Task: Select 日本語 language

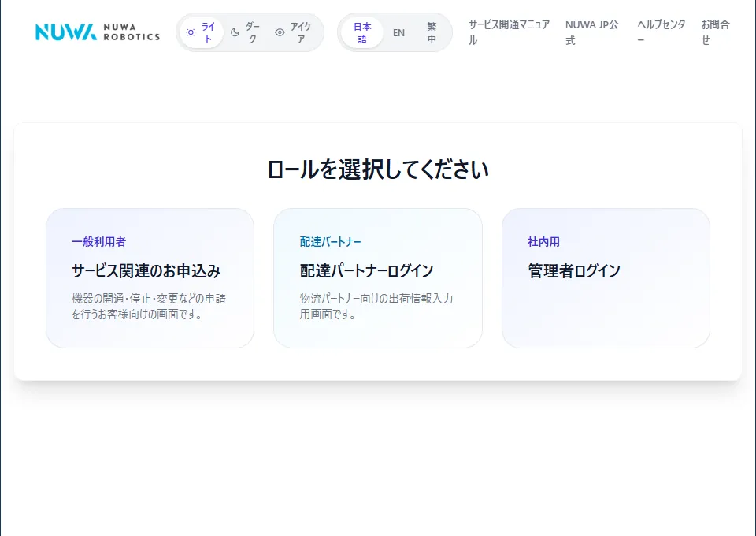Action: (x=362, y=32)
